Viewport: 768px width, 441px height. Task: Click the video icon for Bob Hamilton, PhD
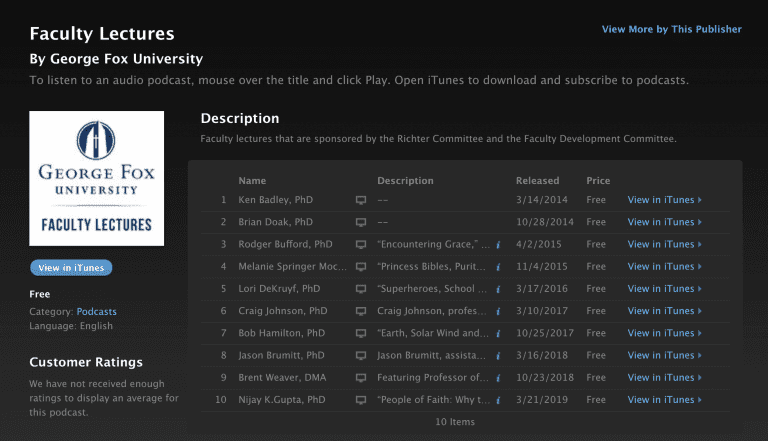point(361,333)
